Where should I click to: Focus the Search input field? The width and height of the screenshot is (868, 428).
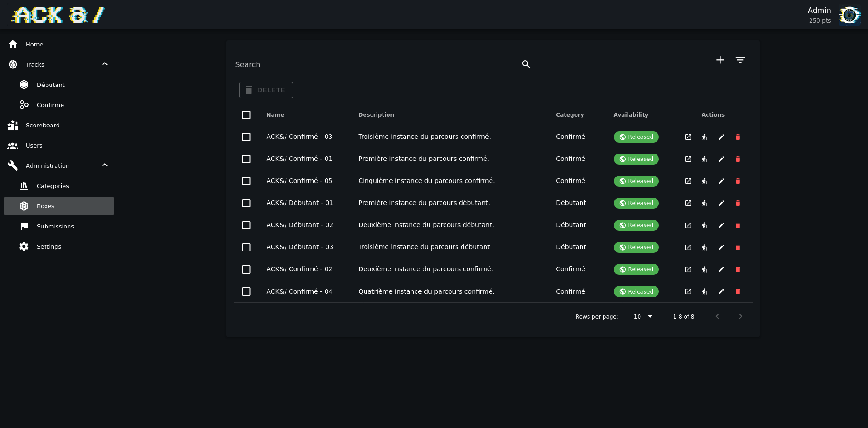click(x=377, y=65)
